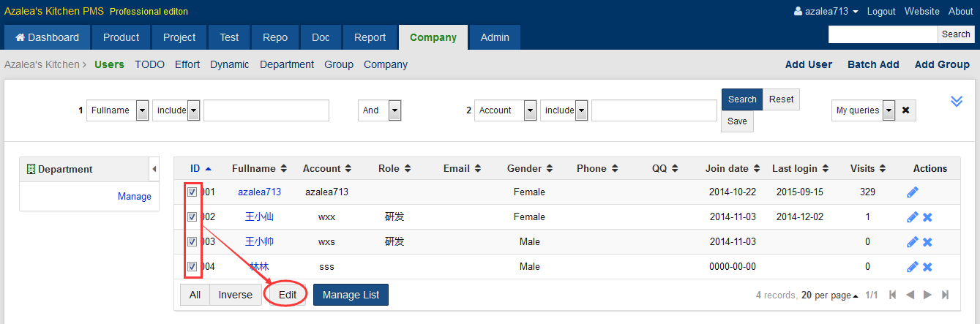Screen dimensions: 980x324
Task: Click the Add User link
Action: point(808,64)
